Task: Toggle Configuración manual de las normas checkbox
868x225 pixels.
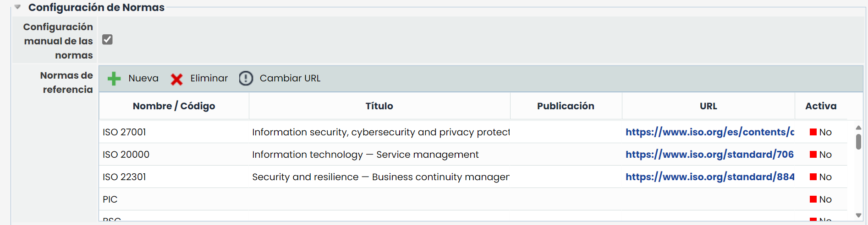Action: 107,40
